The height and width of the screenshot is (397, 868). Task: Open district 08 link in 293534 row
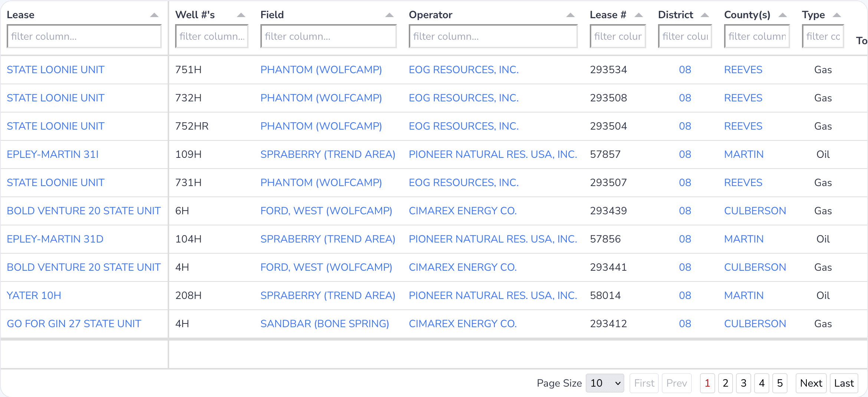coord(685,69)
